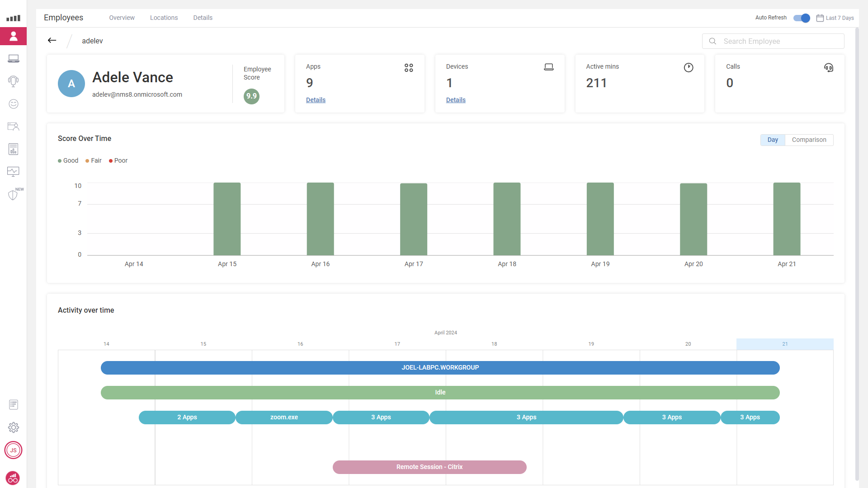The image size is (868, 488).
Task: Click the back arrow beside adelev
Action: tap(52, 41)
